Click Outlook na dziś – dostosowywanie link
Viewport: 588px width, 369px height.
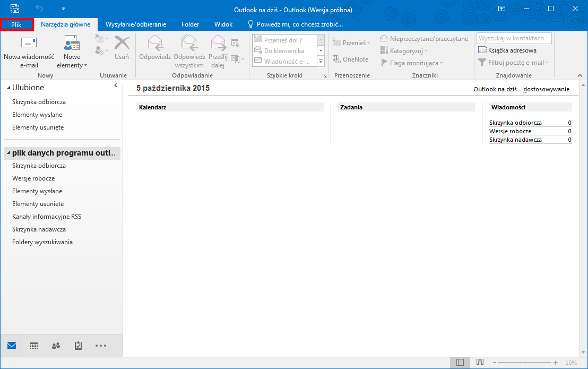pyautogui.click(x=521, y=89)
